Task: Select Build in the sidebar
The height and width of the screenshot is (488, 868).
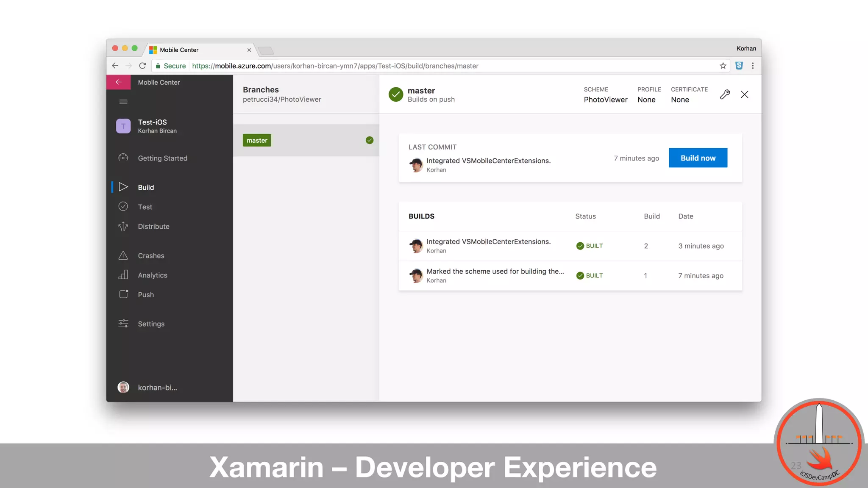Action: 146,187
